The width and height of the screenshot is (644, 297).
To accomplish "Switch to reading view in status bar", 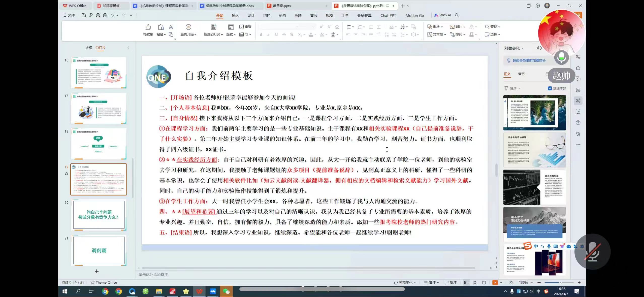I will coord(484,283).
